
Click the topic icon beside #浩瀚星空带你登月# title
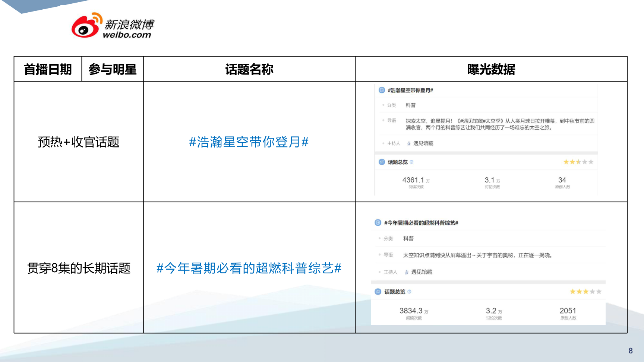382,90
